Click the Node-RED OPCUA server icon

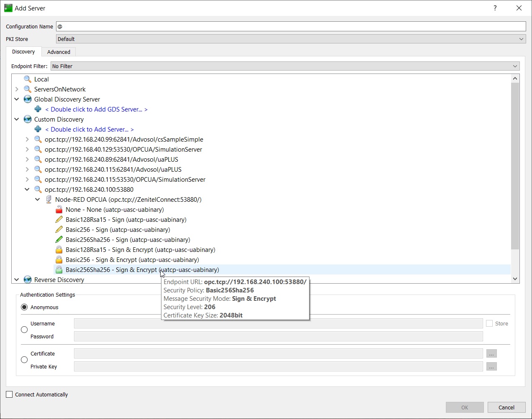point(49,200)
